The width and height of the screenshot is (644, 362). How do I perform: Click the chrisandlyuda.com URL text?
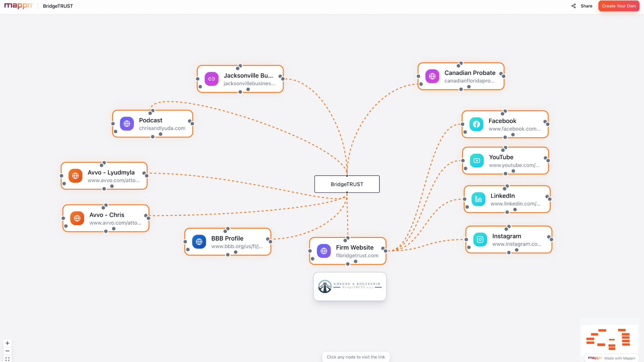[162, 128]
